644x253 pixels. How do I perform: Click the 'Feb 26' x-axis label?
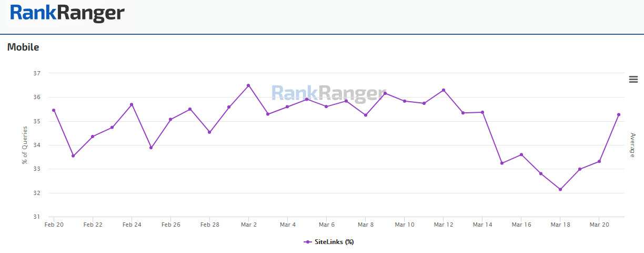pyautogui.click(x=170, y=225)
